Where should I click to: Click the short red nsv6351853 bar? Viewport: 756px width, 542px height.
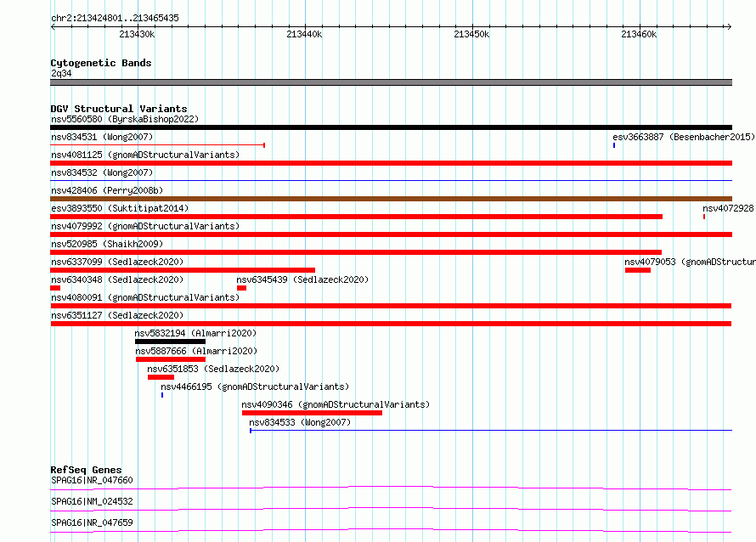click(x=161, y=377)
